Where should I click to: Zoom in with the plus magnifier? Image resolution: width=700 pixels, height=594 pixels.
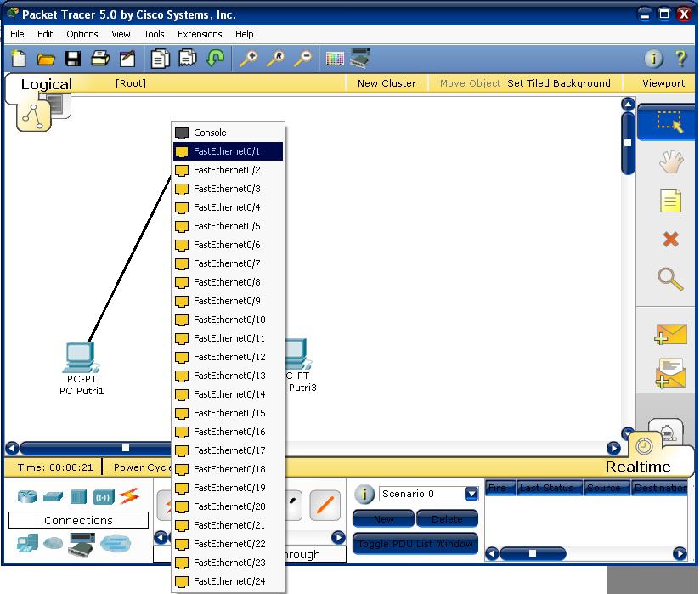click(x=249, y=59)
